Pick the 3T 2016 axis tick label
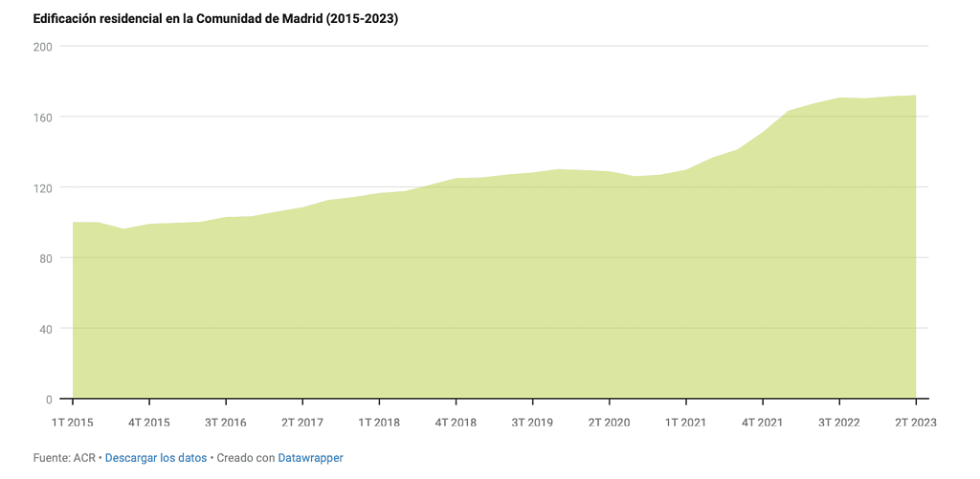Screen dimensions: 980x479 [226, 422]
